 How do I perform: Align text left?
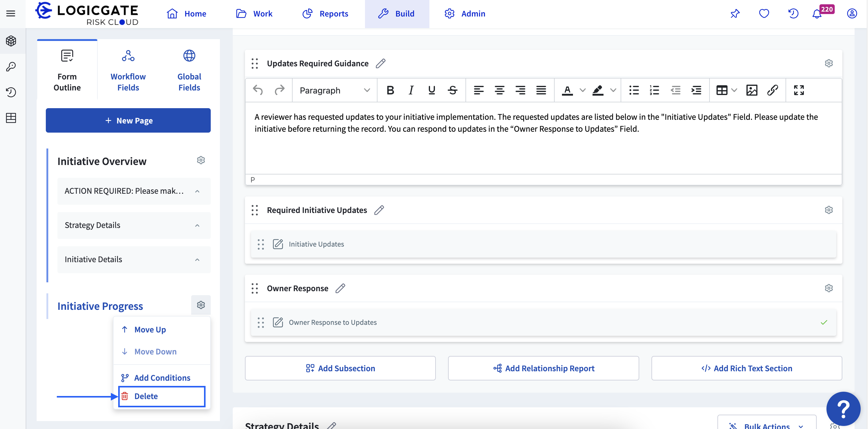tap(479, 90)
